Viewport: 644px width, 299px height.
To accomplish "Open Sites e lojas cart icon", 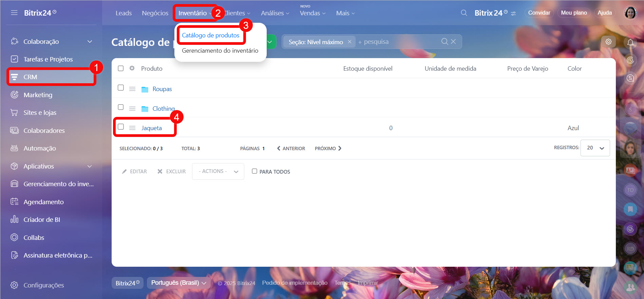I will tap(14, 112).
